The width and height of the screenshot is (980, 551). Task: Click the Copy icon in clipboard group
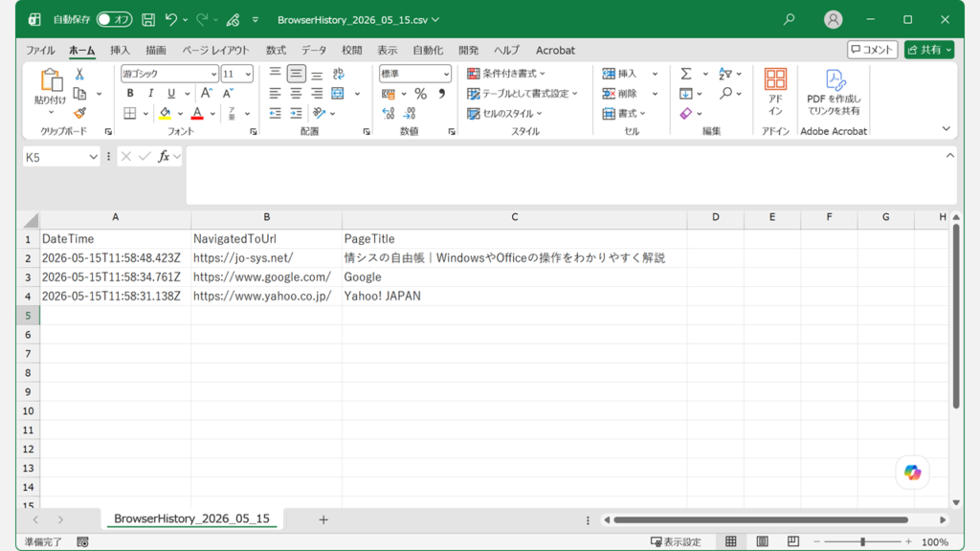79,94
